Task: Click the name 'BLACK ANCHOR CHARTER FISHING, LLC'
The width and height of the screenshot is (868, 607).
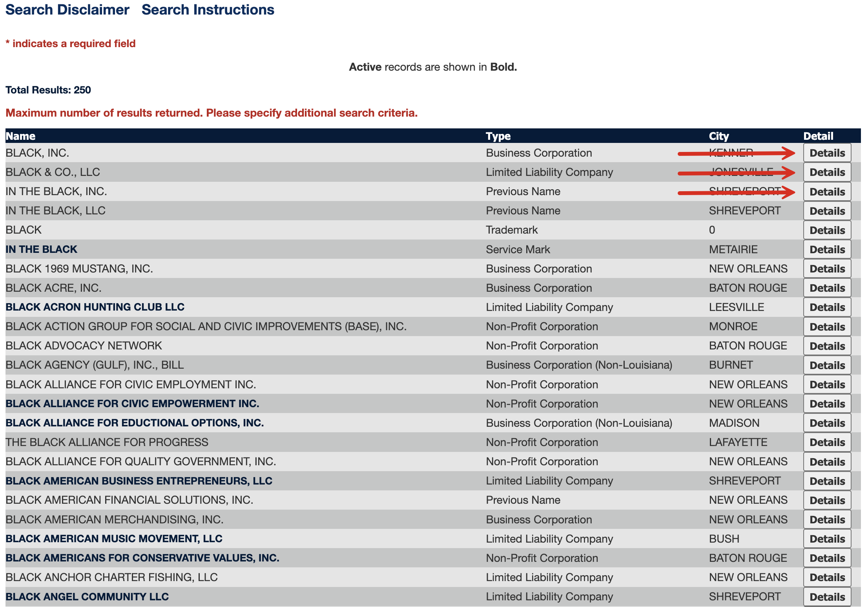Action: (111, 577)
